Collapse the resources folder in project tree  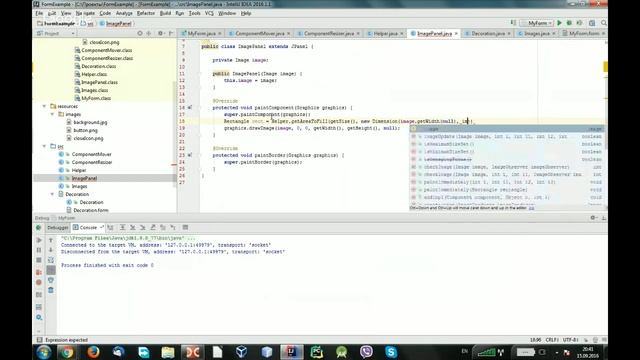[44, 106]
